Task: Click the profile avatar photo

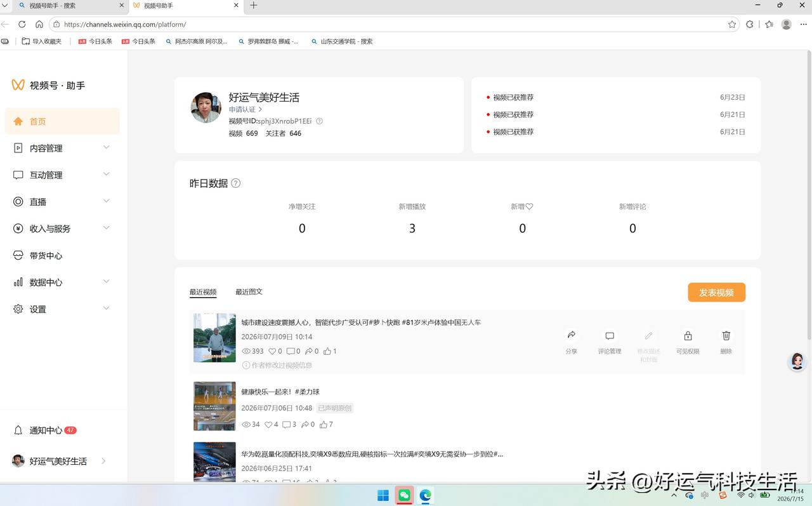Action: coord(206,107)
